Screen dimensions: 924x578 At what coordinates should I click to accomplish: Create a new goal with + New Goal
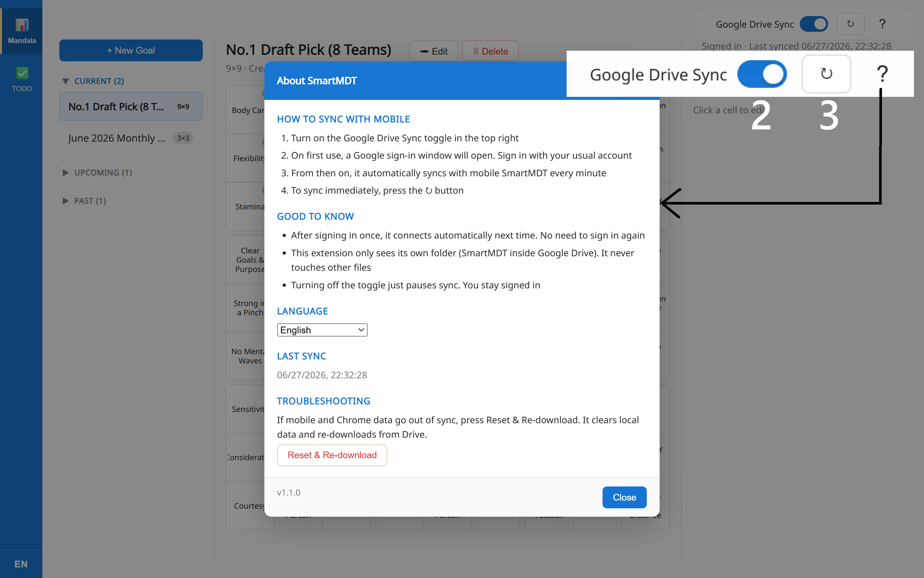(x=131, y=50)
